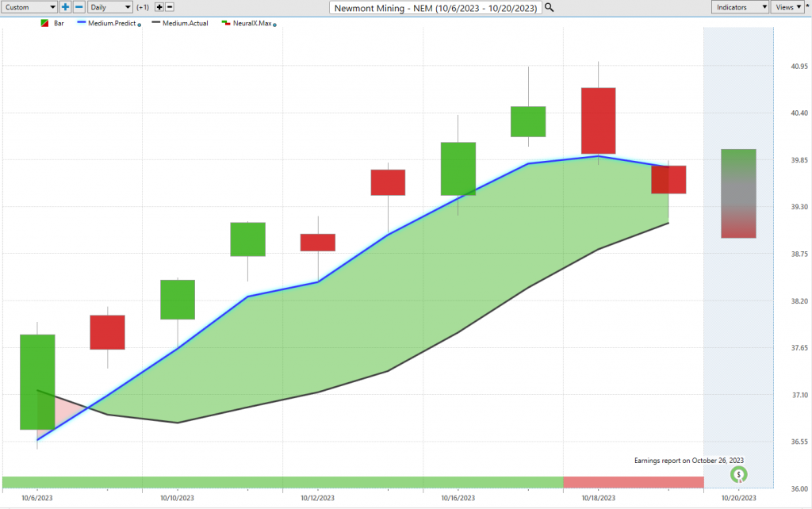Click the Bar legend candle icon

(x=44, y=23)
